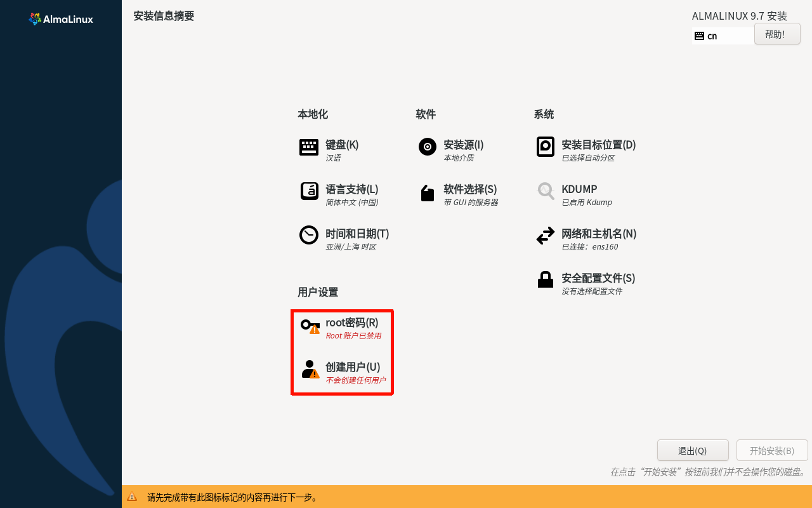Click the ALMALINUX 9.7 安装 title text
Viewport: 812px width, 508px height.
tap(740, 16)
